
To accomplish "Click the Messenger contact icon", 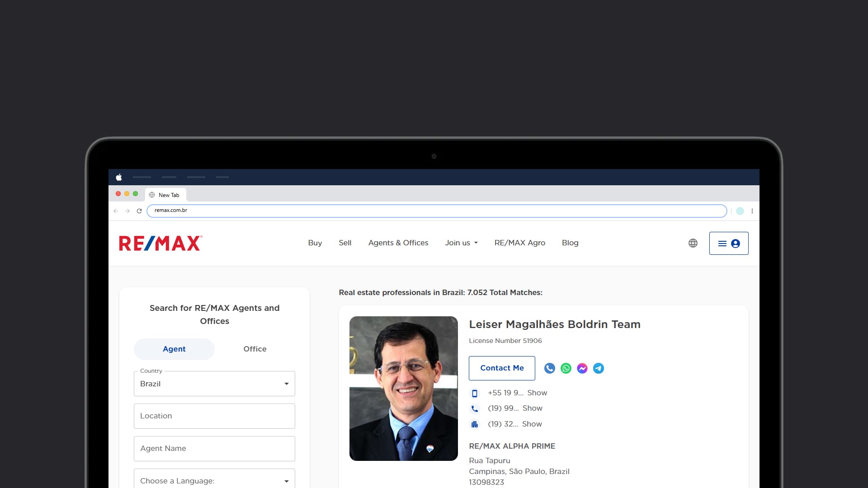I will (x=582, y=368).
